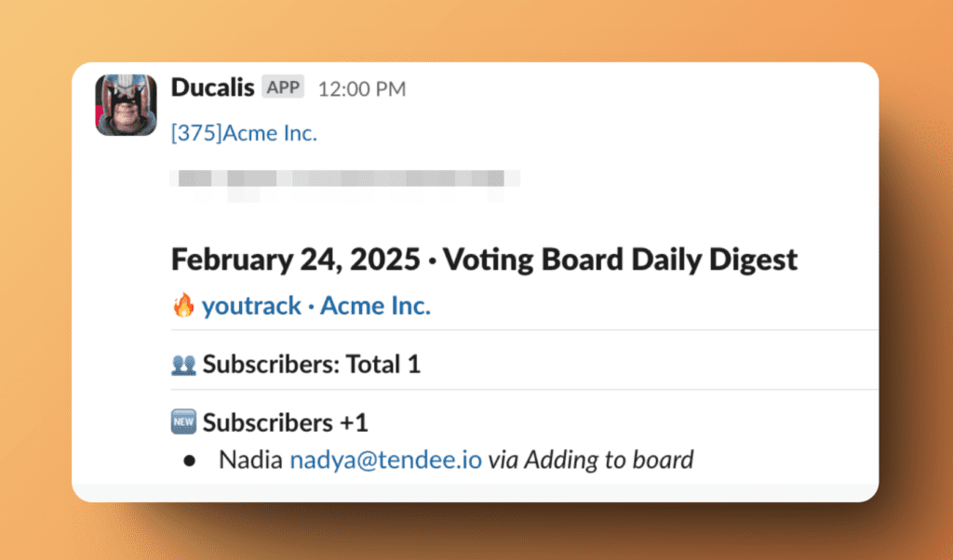Click the subscriber name Nadia
Viewport: 953px width, 560px height.
coord(250,460)
